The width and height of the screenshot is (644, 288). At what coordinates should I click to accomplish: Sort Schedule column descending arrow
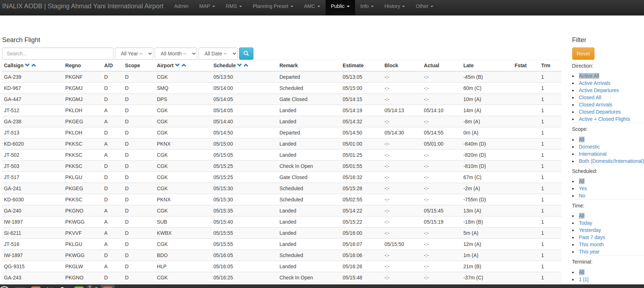[x=239, y=65]
